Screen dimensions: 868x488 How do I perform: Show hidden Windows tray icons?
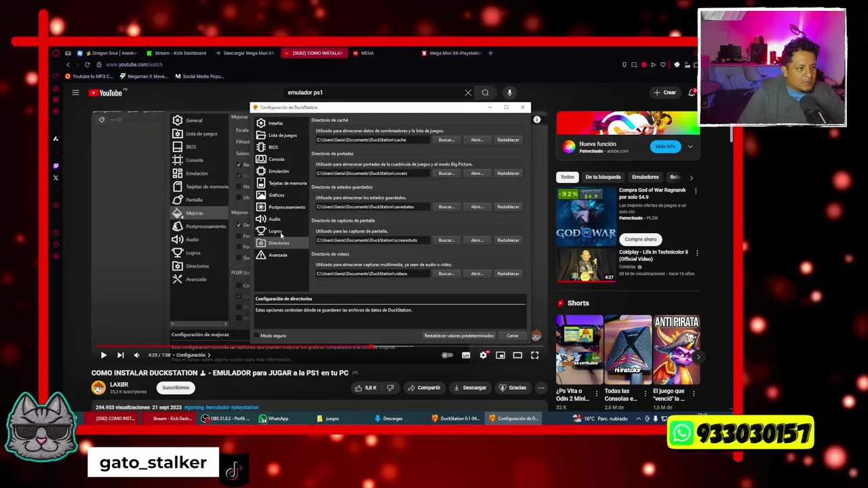638,419
